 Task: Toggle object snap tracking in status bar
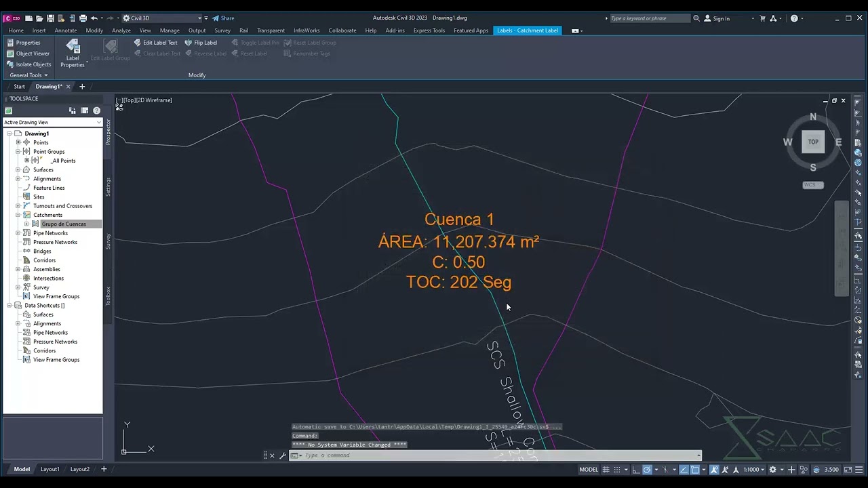tap(684, 470)
